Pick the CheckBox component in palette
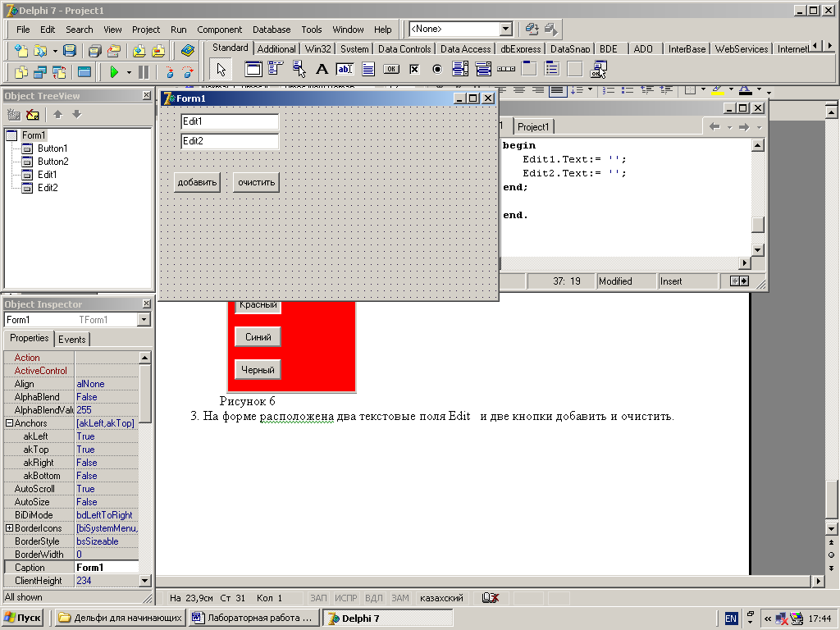Image resolution: width=840 pixels, height=630 pixels. pyautogui.click(x=414, y=69)
